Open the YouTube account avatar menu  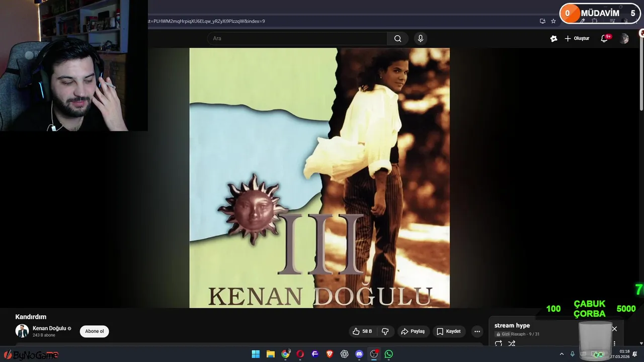[x=624, y=39]
